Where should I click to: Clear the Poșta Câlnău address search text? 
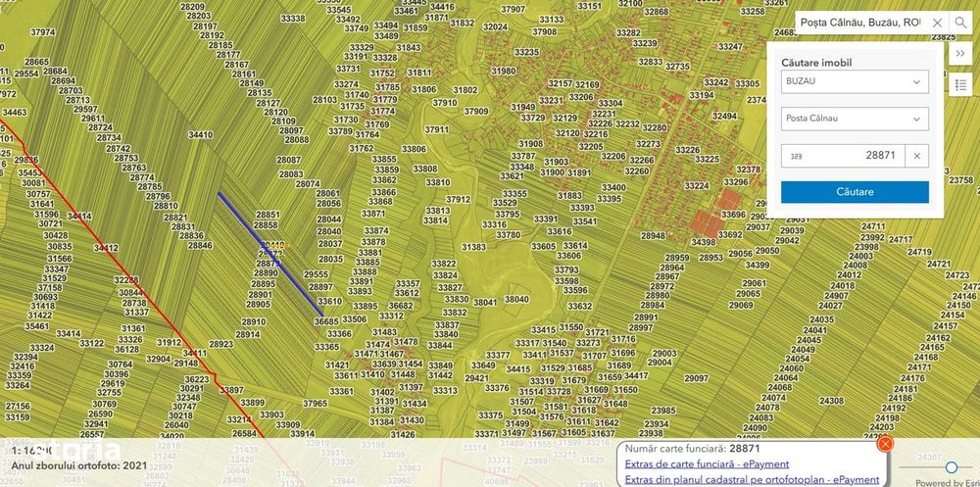pos(937,24)
